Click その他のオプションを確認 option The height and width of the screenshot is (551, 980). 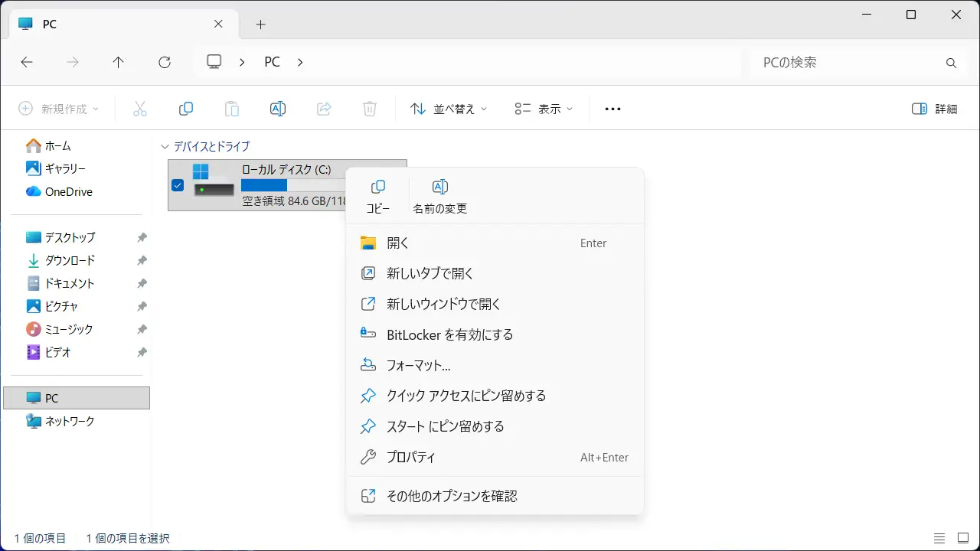coord(452,496)
